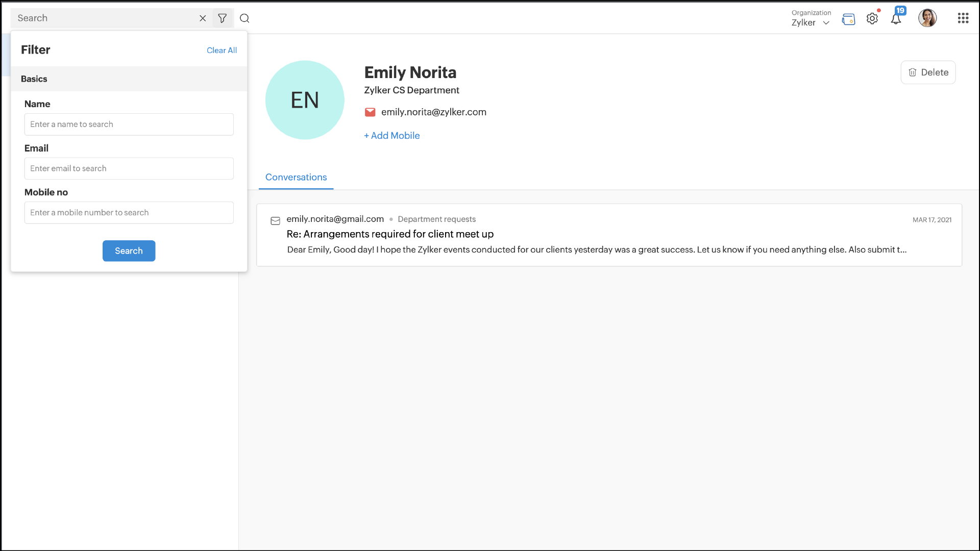Clear the search box with X
The height and width of the screenshot is (551, 980).
click(203, 18)
